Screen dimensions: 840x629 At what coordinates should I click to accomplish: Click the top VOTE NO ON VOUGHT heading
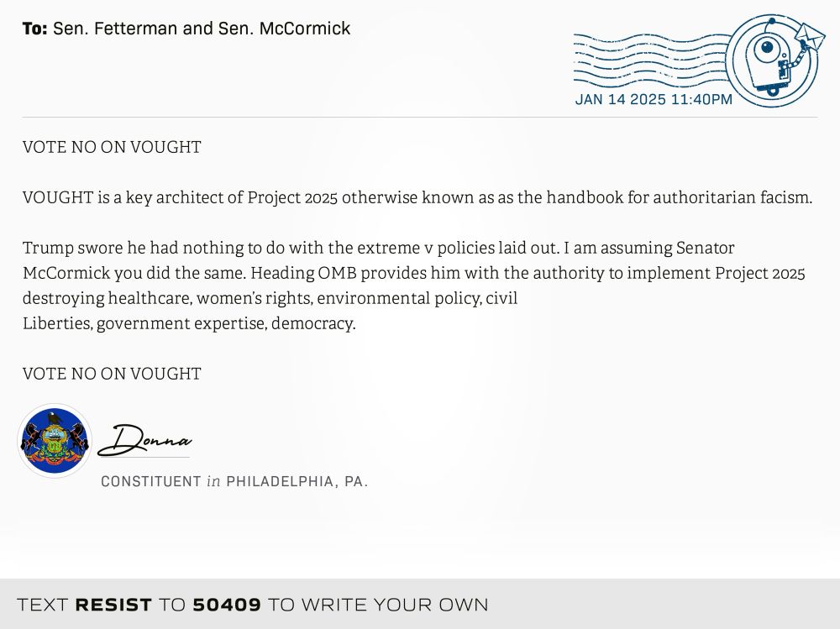click(x=112, y=147)
